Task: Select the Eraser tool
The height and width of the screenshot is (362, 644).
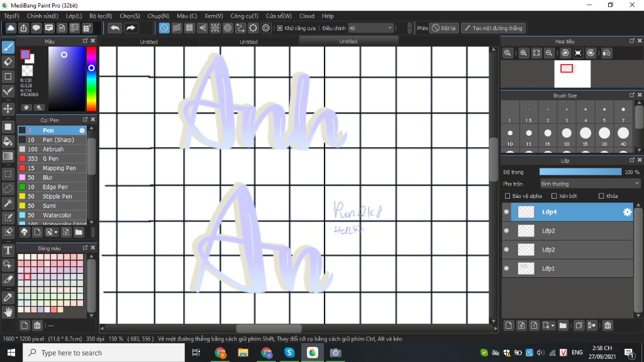Action: pos(8,62)
